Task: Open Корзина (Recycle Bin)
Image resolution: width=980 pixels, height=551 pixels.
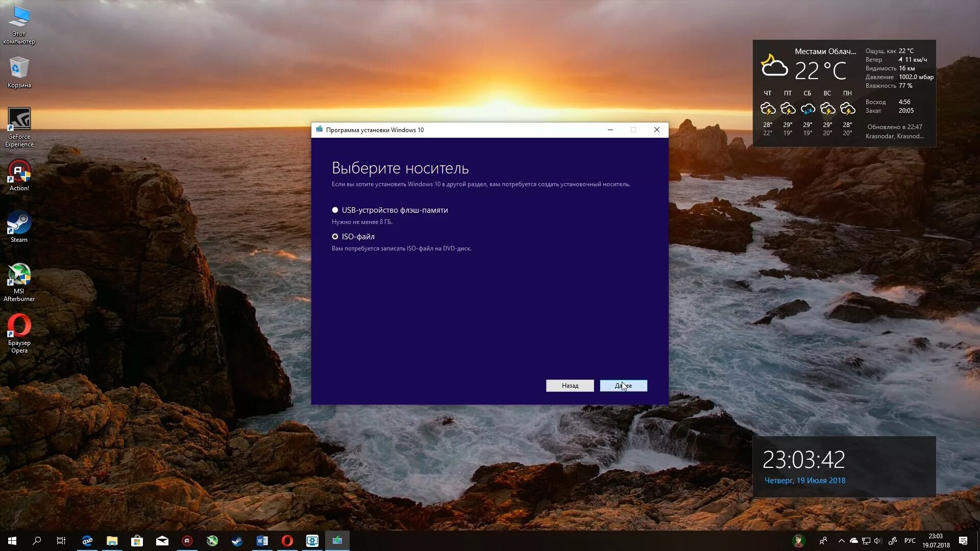Action: [x=19, y=71]
